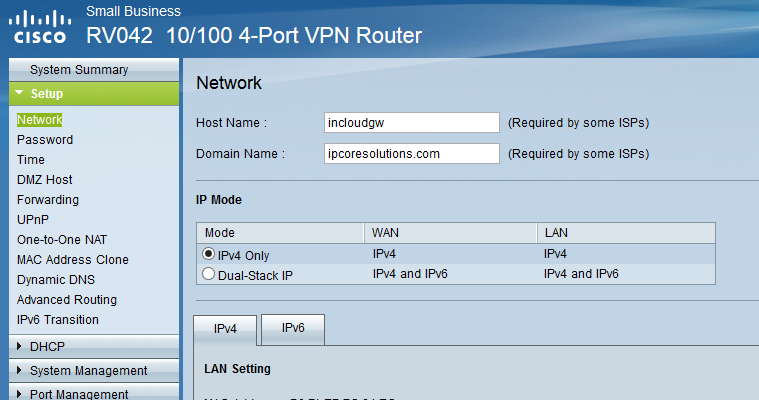Open System Summary page

pos(94,70)
